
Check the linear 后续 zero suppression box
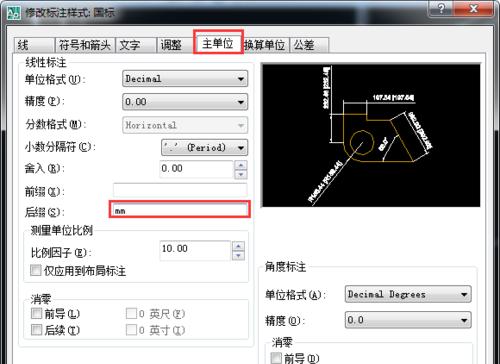(x=36, y=330)
